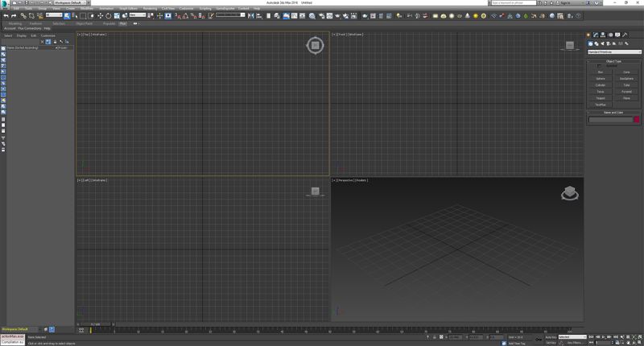The height and width of the screenshot is (346, 644).
Task: Collapse the Object Type rollout
Action: (613, 61)
